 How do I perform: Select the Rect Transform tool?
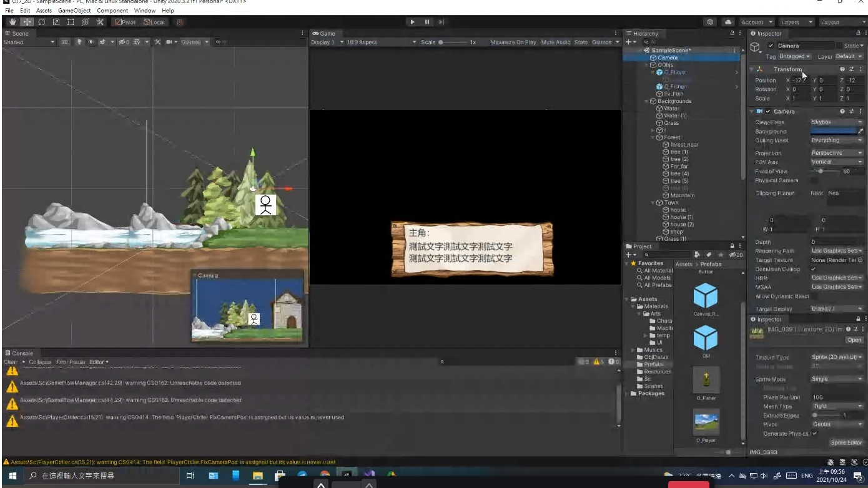71,22
